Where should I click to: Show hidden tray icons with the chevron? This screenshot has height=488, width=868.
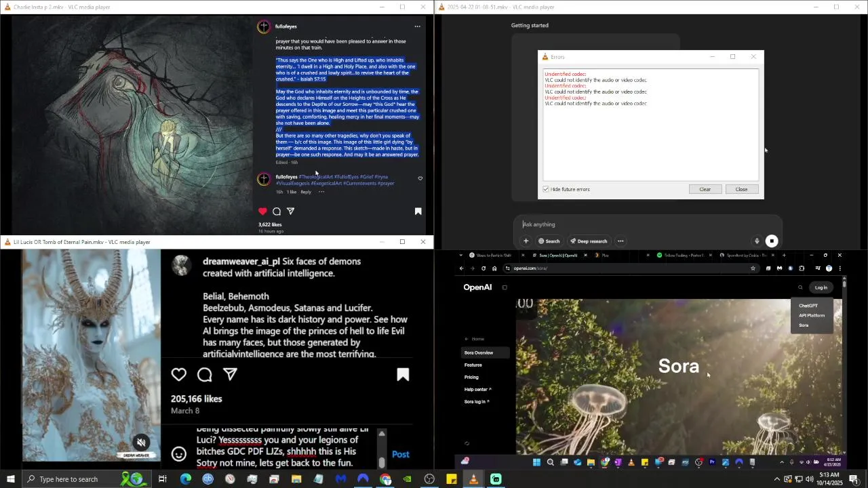tap(776, 479)
